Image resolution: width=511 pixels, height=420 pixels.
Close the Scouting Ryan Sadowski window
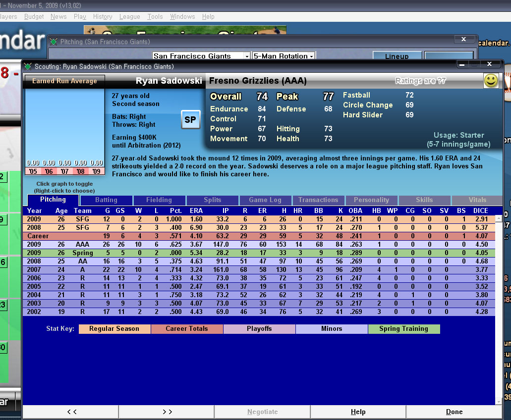tap(489, 64)
